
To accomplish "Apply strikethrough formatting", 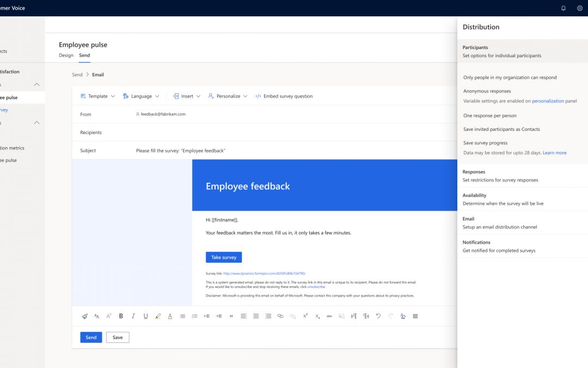I will pyautogui.click(x=329, y=316).
